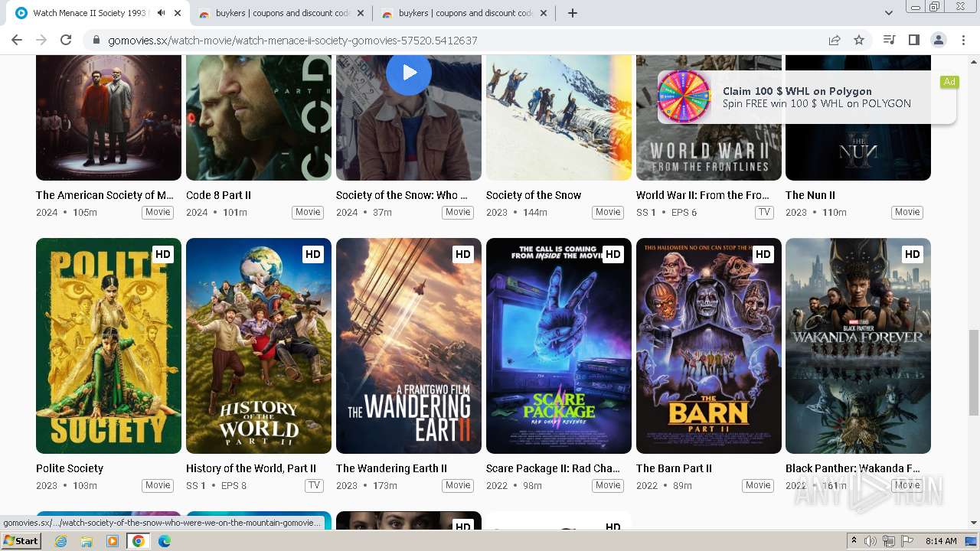Click the Movie tag under Code 8 Part II

pos(308,213)
